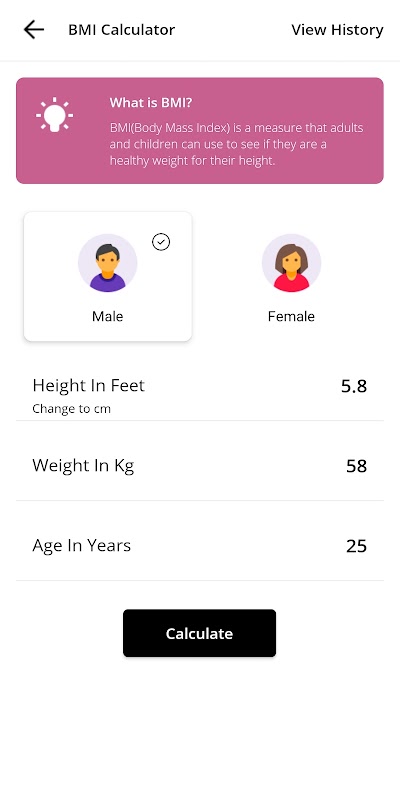The image size is (400, 800).
Task: Open View History
Action: (x=337, y=30)
